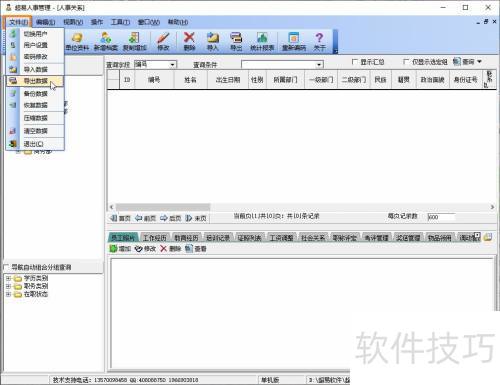This screenshot has width=500, height=385.
Task: Open the 培训记录 tab
Action: point(217,238)
